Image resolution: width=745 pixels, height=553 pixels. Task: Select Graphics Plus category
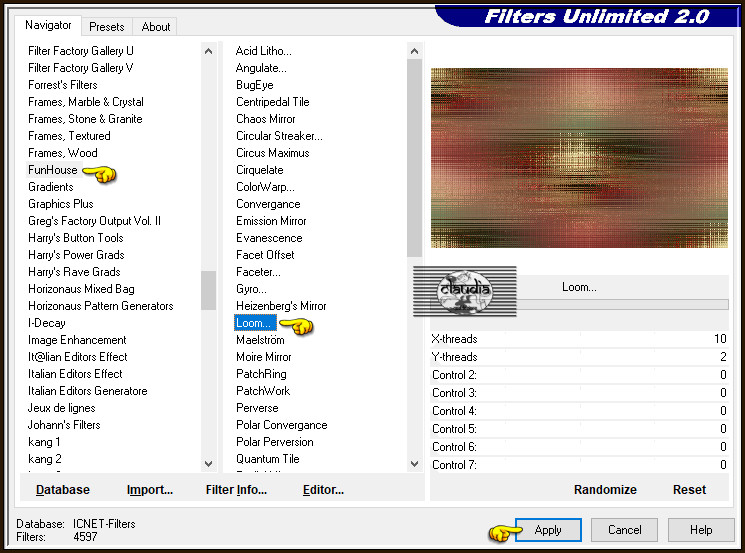pyautogui.click(x=61, y=204)
